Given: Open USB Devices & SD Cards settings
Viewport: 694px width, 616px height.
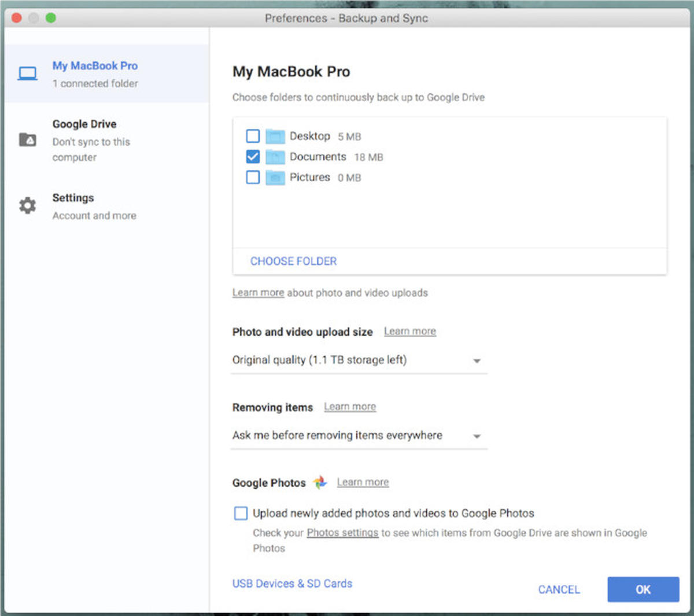Looking at the screenshot, I should click(292, 584).
